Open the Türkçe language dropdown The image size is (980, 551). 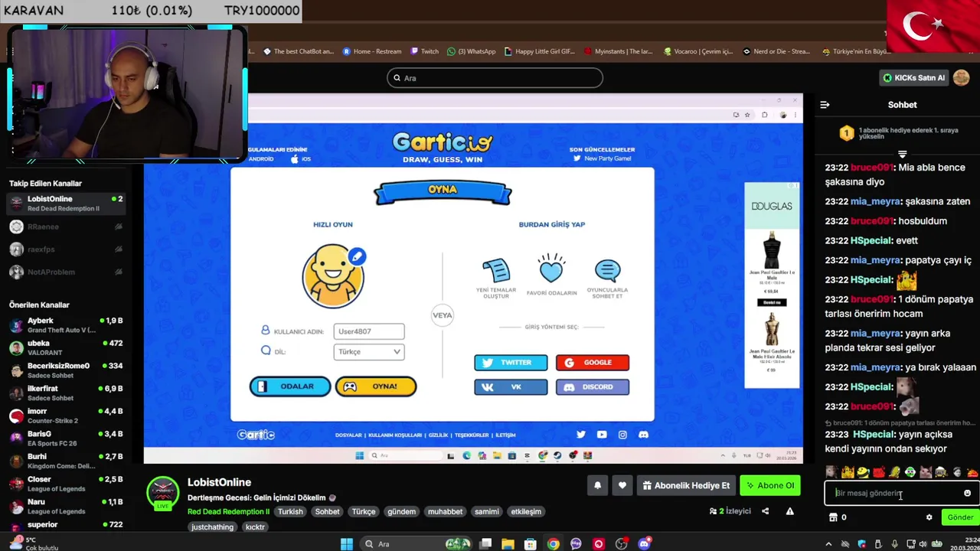369,351
